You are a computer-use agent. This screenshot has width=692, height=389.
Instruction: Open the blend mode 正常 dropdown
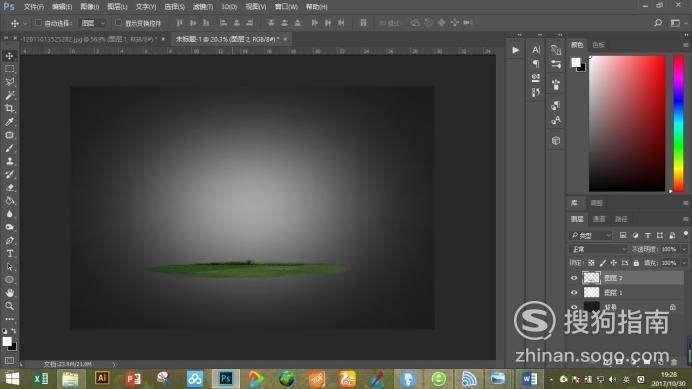pos(598,249)
